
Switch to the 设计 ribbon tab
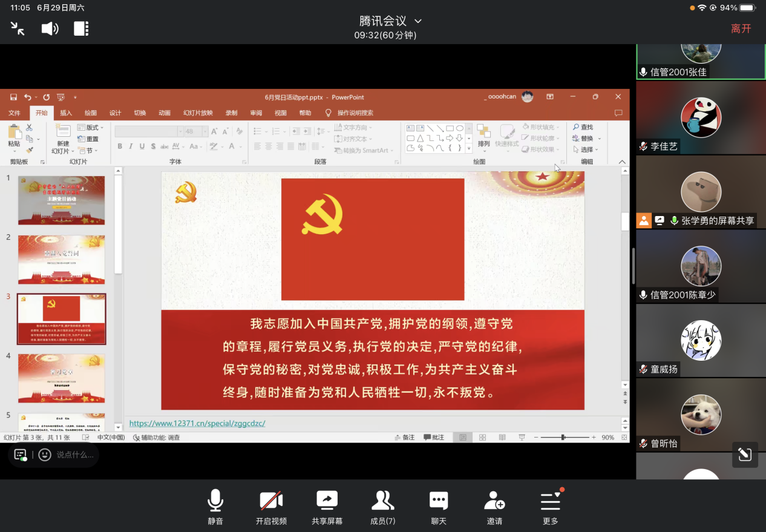[115, 113]
